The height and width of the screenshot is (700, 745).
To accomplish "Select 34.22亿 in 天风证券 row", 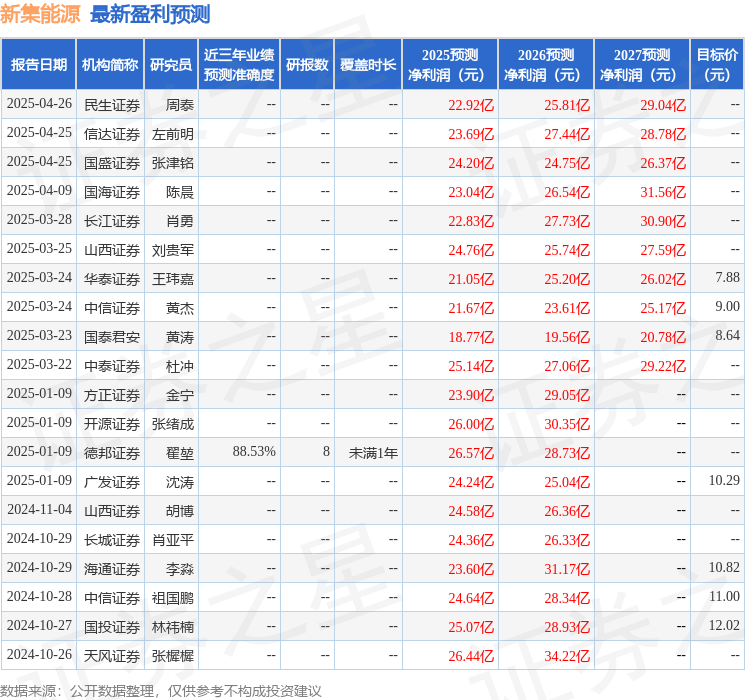I will coord(567,656).
